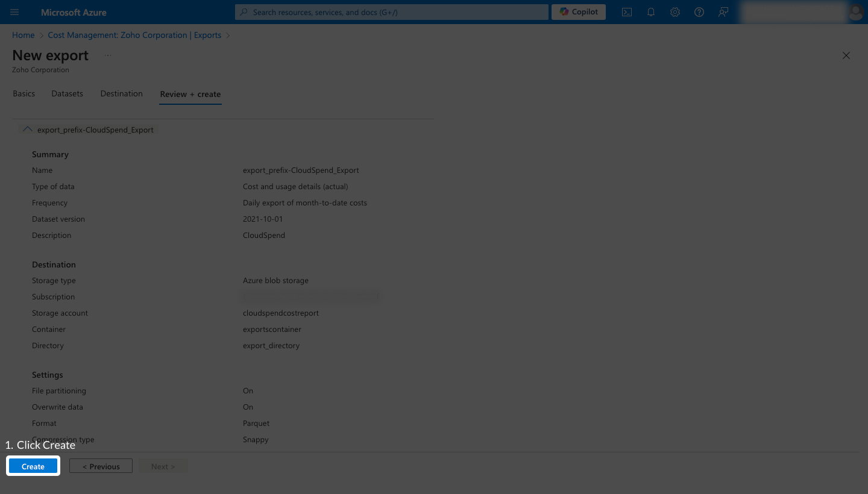Switch to the Datasets tab
The height and width of the screenshot is (494, 868).
(x=68, y=94)
